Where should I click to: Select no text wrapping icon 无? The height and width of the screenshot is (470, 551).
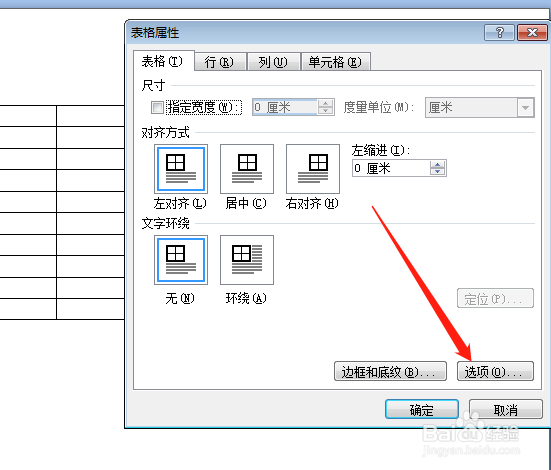click(x=181, y=260)
